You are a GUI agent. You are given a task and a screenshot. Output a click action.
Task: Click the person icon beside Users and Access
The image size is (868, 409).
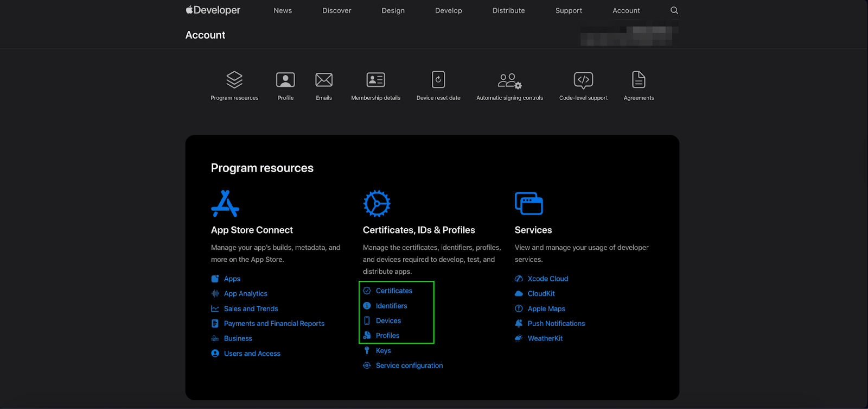(x=215, y=353)
